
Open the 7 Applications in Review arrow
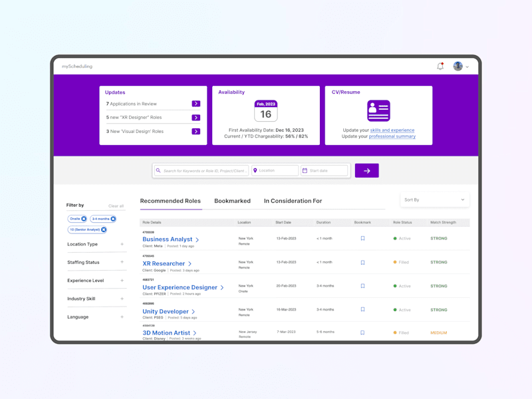pyautogui.click(x=196, y=104)
